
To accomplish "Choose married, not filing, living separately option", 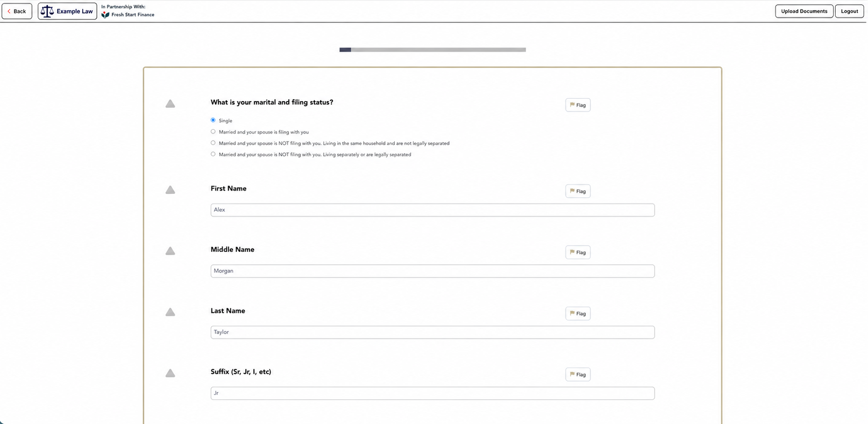I will [213, 154].
